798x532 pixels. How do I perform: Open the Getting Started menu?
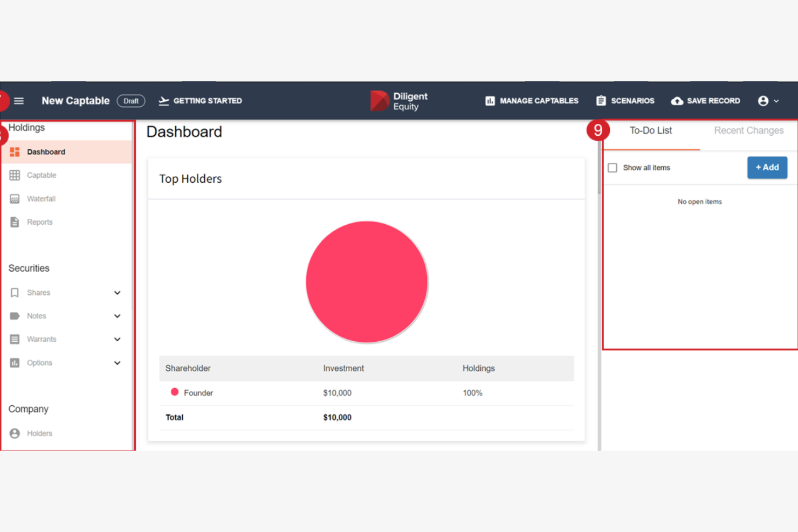coord(200,101)
